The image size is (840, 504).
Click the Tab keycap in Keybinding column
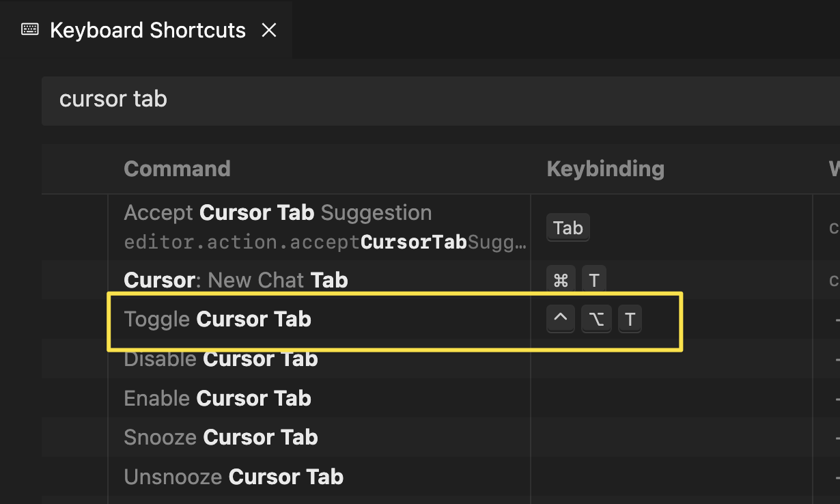[568, 227]
